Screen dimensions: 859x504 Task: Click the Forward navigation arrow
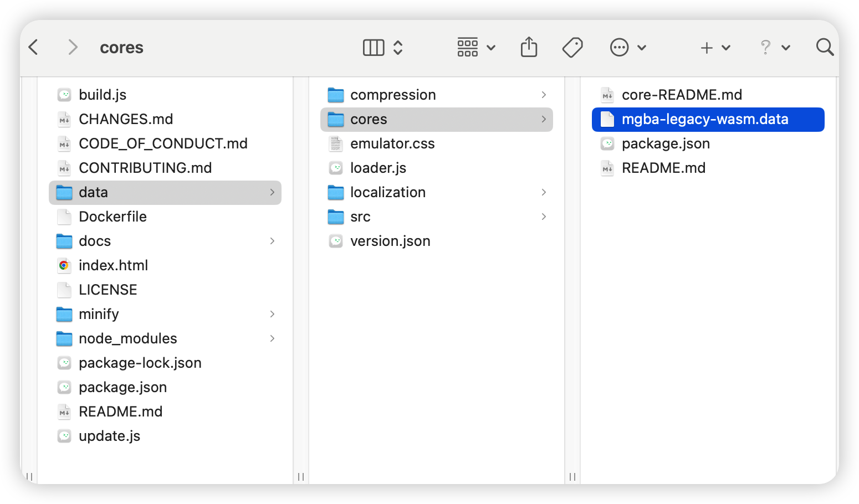[72, 48]
